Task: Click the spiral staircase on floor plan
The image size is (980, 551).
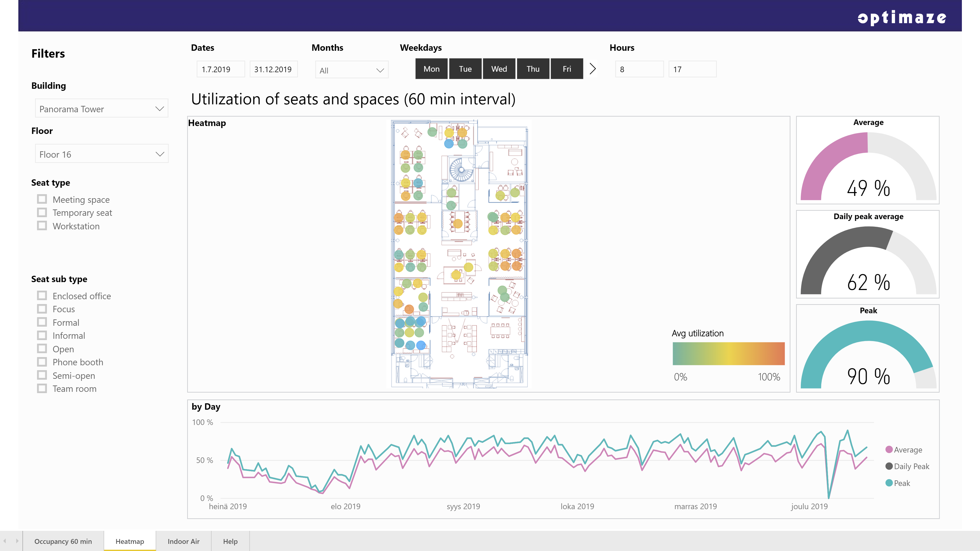Action: tap(461, 170)
